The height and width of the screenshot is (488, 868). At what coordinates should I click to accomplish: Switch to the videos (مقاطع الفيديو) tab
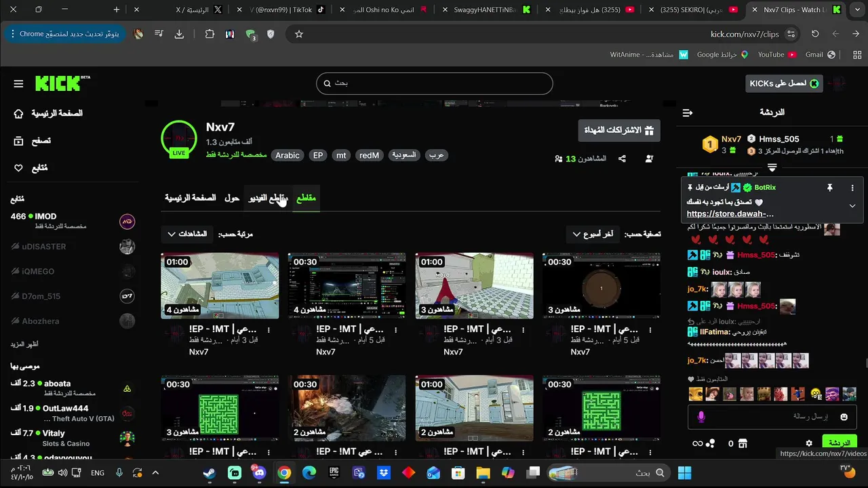pos(268,198)
